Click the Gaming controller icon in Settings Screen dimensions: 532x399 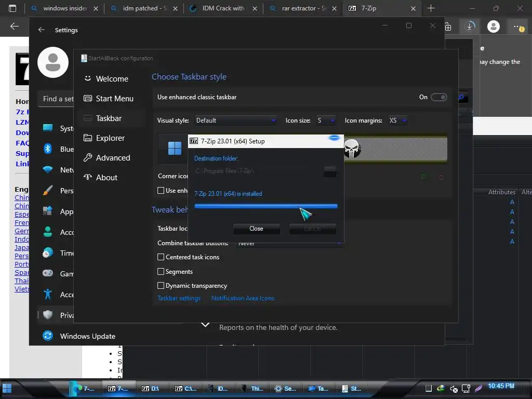coord(47,273)
